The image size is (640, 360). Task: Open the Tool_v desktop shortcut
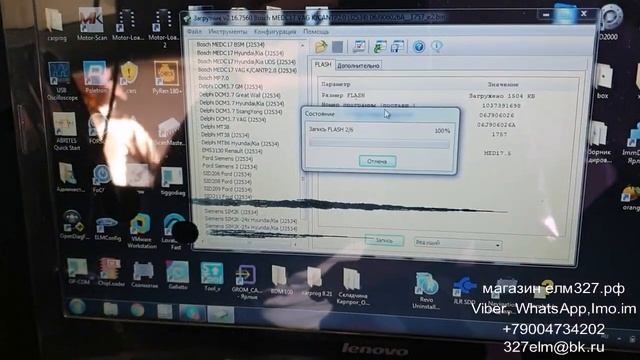(212, 277)
